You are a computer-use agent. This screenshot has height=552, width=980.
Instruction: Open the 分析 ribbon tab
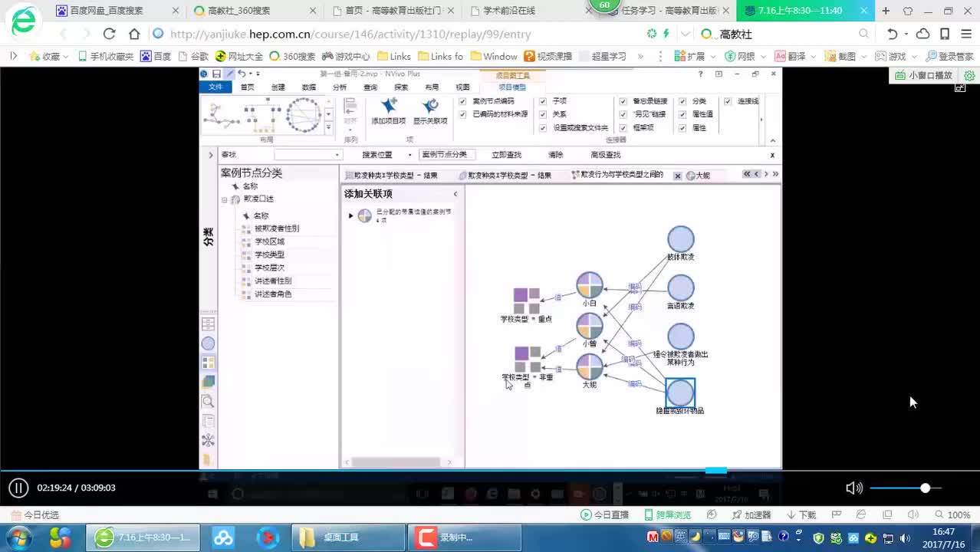coord(339,87)
